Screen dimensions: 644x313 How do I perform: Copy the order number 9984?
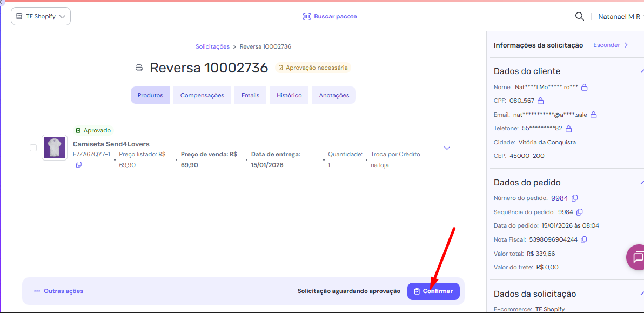pos(575,198)
